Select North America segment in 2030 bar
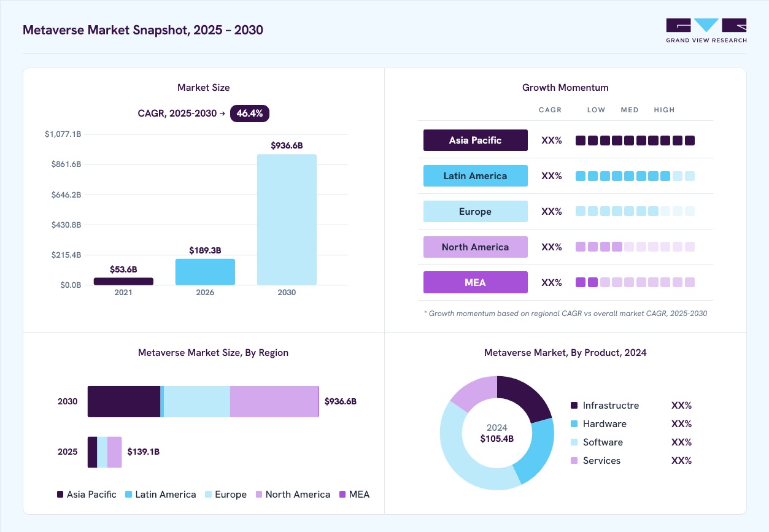Viewport: 769px width, 532px height. (x=274, y=402)
